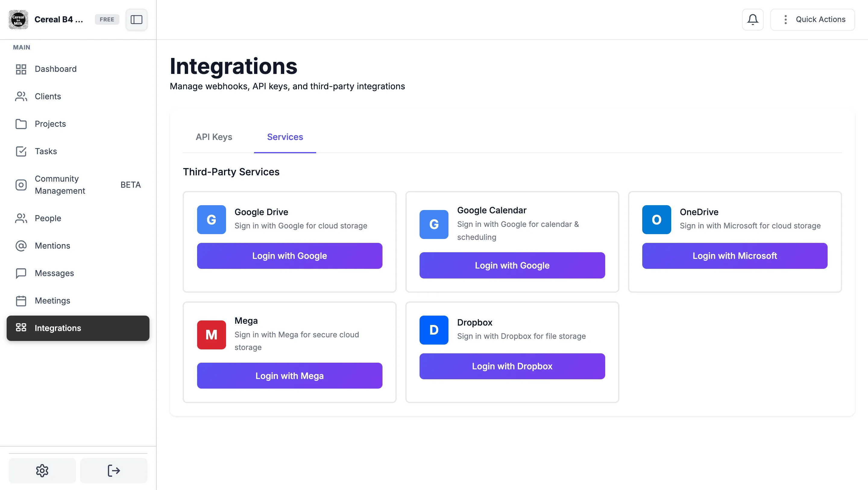The width and height of the screenshot is (868, 490).
Task: Open the Meetings calendar item
Action: (52, 301)
